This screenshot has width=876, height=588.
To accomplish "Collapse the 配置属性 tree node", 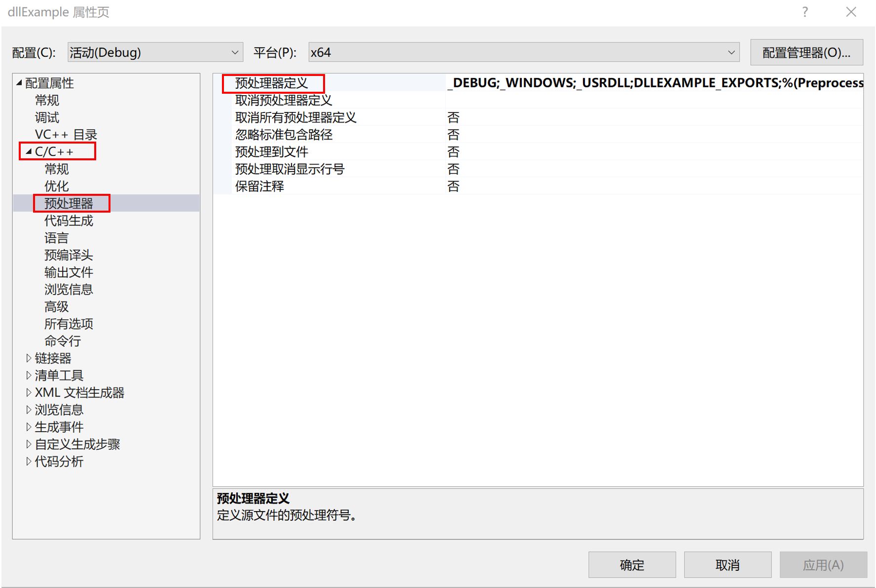I will (x=19, y=83).
